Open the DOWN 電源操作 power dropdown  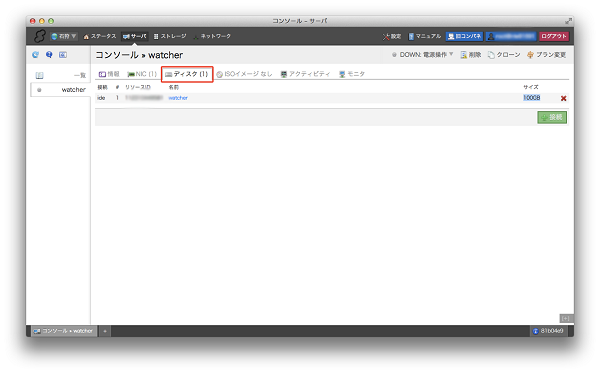[x=422, y=55]
